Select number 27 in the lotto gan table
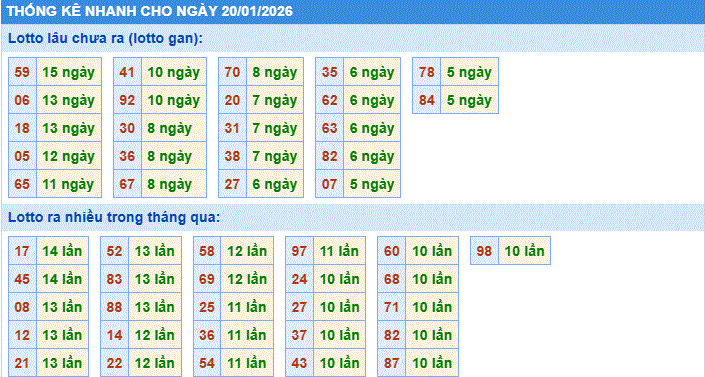The height and width of the screenshot is (377, 705). coord(232,184)
